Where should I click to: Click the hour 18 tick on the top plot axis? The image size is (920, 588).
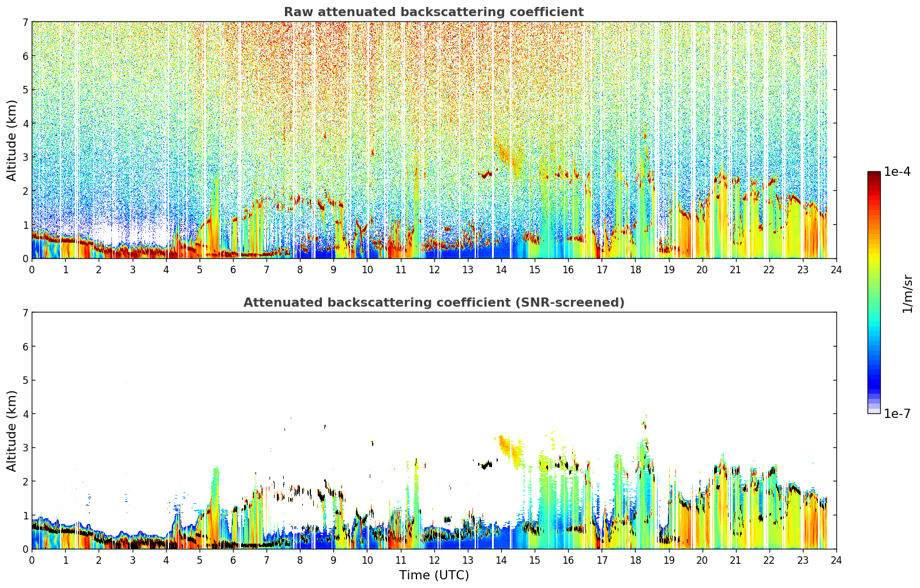[635, 269]
